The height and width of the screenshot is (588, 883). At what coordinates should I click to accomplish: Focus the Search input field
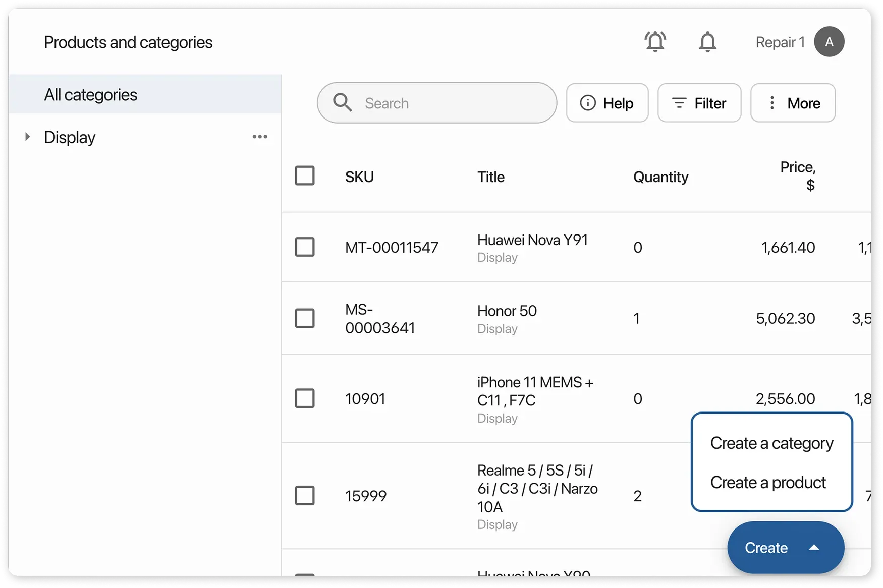point(449,103)
